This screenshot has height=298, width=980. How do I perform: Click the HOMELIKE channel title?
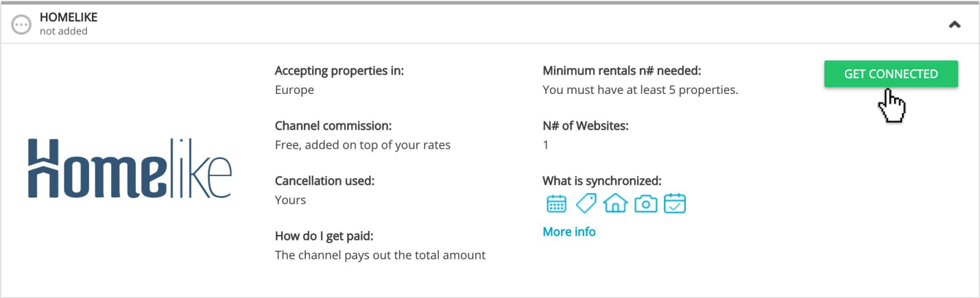pos(69,18)
